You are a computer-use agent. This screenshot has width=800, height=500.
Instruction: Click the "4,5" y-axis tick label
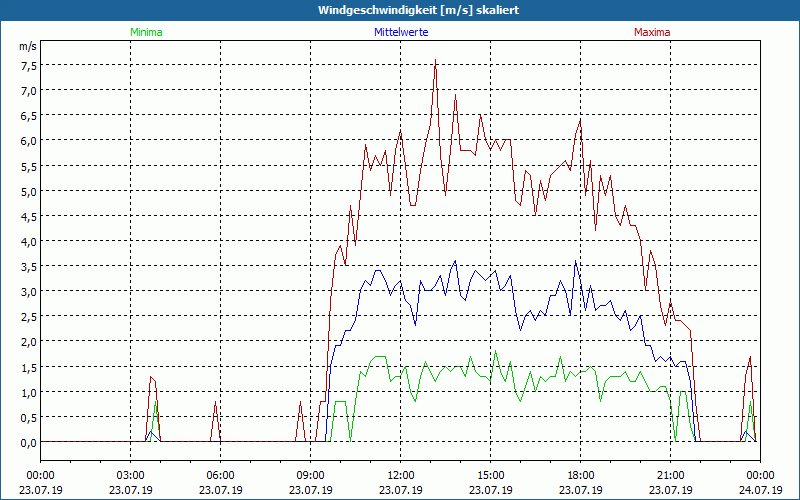28,216
